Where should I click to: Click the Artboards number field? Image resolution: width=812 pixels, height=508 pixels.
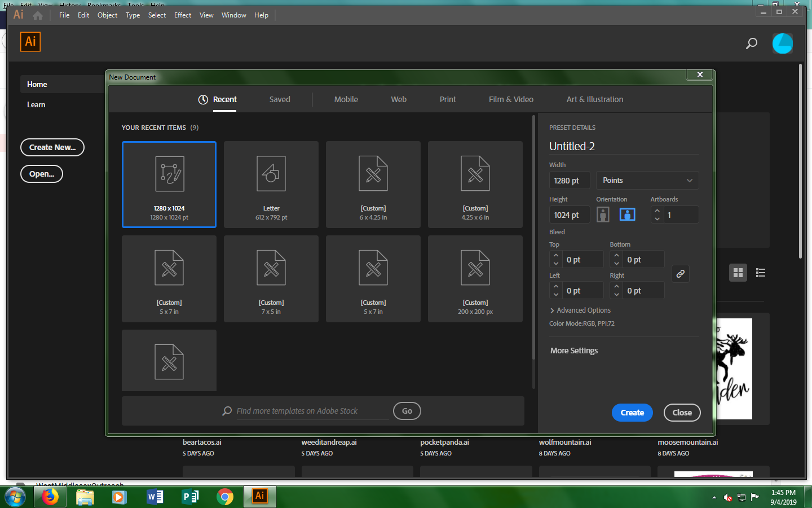(681, 215)
